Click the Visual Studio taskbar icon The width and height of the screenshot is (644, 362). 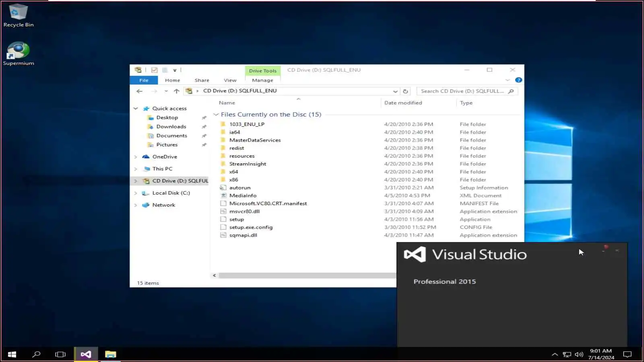tap(86, 354)
